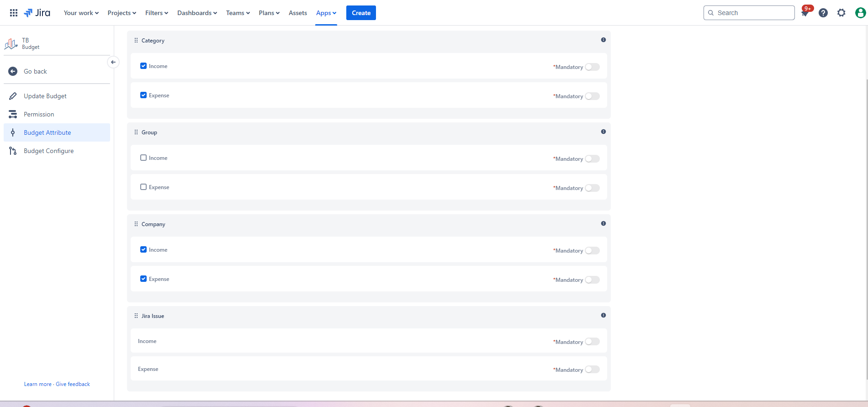Screen dimensions: 868x407
Task: Click the info icon for Company
Action: [603, 223]
